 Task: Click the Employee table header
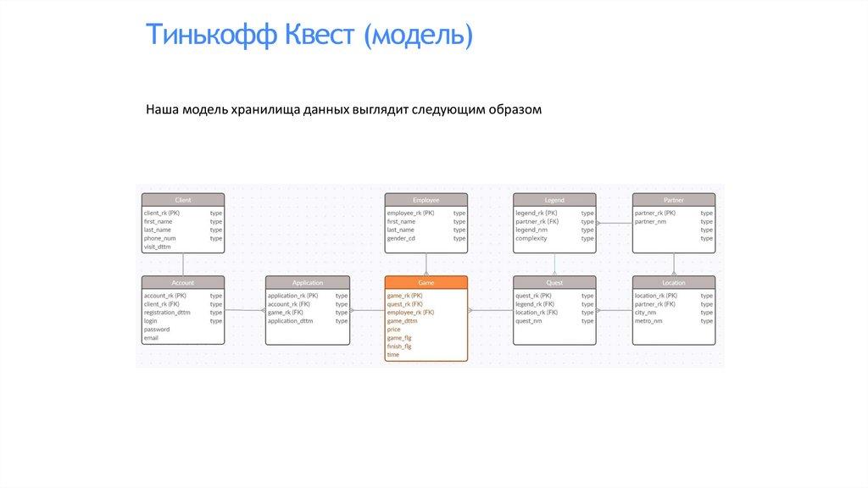click(426, 200)
